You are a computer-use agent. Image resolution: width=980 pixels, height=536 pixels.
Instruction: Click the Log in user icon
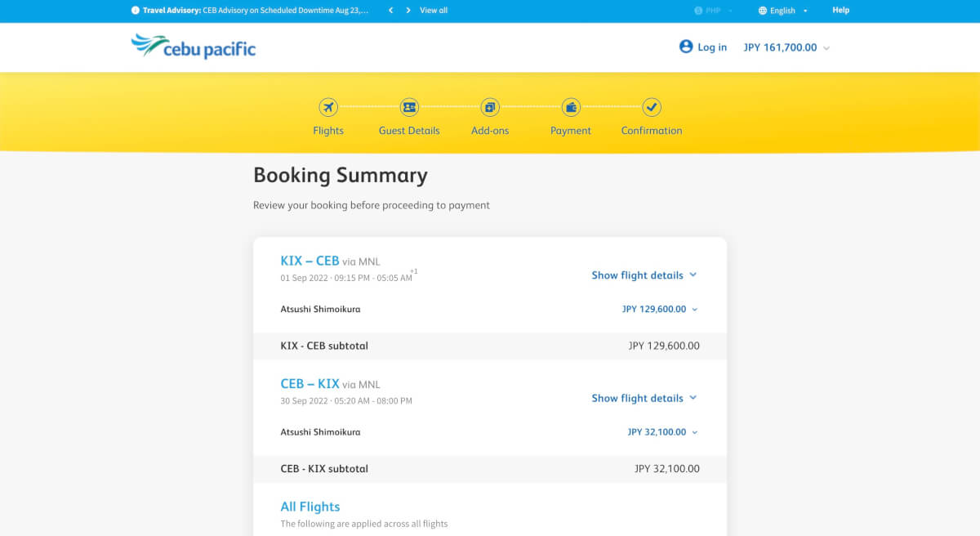(x=686, y=47)
